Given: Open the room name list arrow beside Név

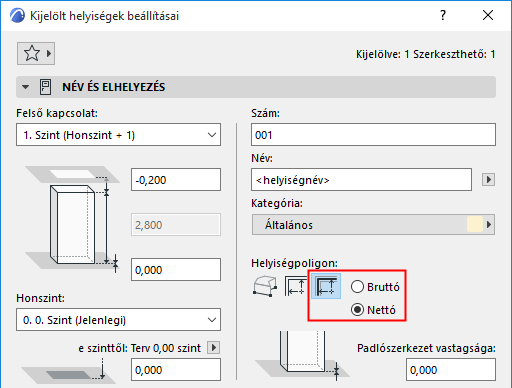Looking at the screenshot, I should [488, 180].
